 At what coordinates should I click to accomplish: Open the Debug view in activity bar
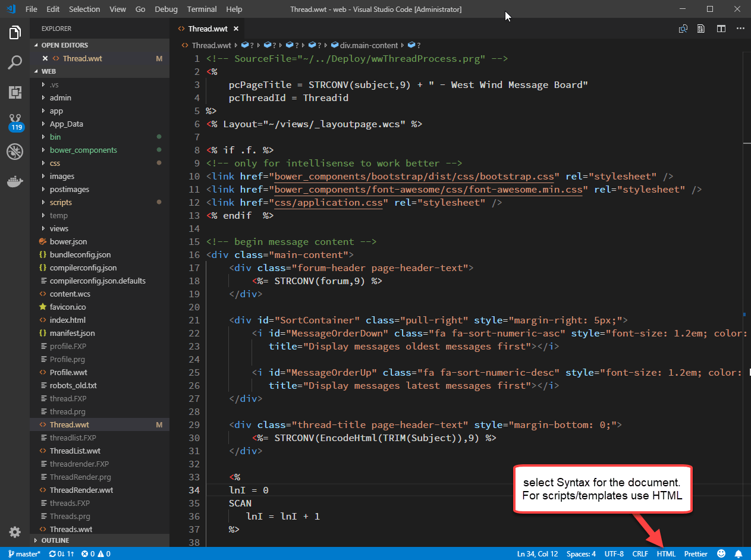pyautogui.click(x=15, y=152)
